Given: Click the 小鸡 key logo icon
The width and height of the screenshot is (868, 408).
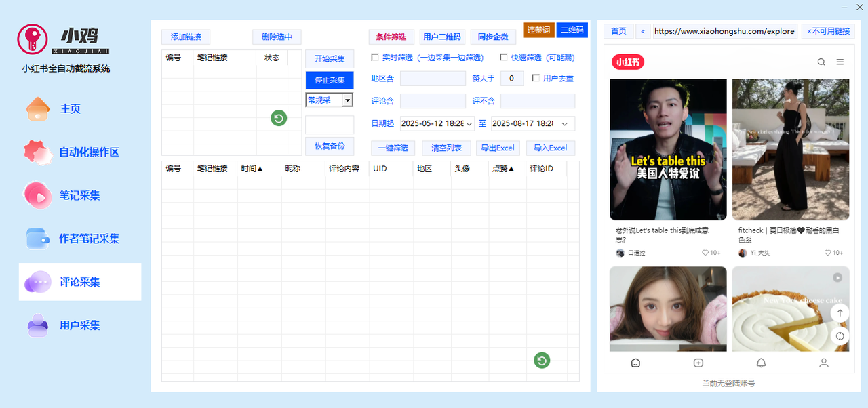Looking at the screenshot, I should point(32,39).
